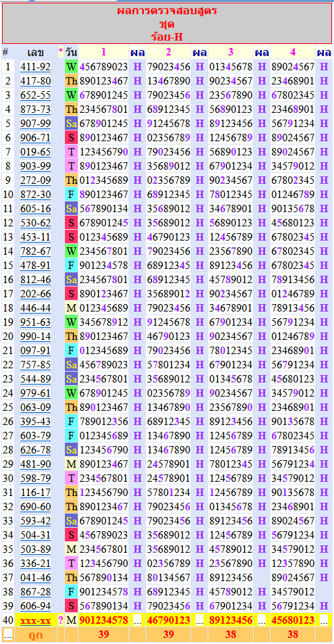
Task: Click the 606-94 number link
Action: click(36, 605)
